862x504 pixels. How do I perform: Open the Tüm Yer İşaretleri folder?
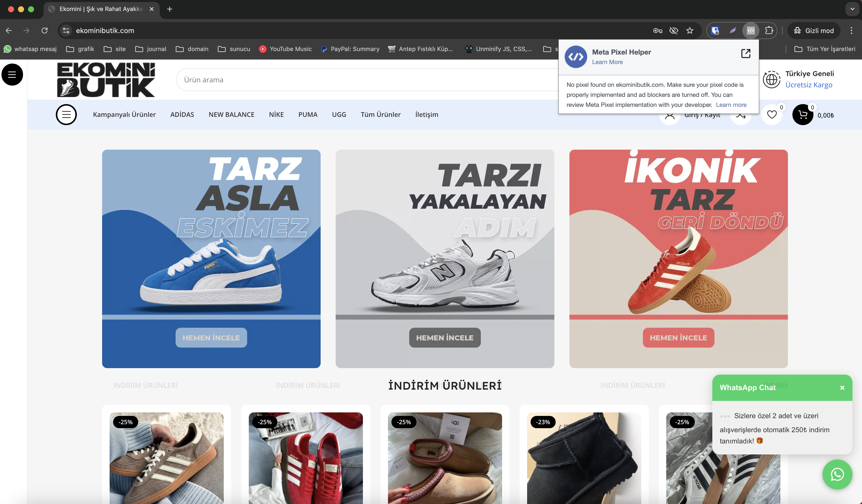[x=825, y=49]
